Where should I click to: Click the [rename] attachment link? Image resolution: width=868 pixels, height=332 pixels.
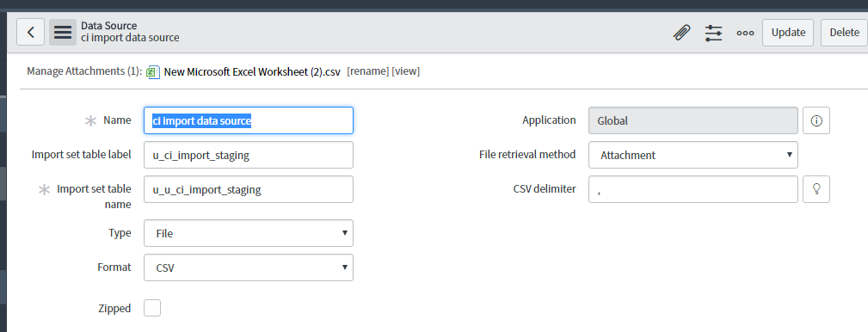367,71
